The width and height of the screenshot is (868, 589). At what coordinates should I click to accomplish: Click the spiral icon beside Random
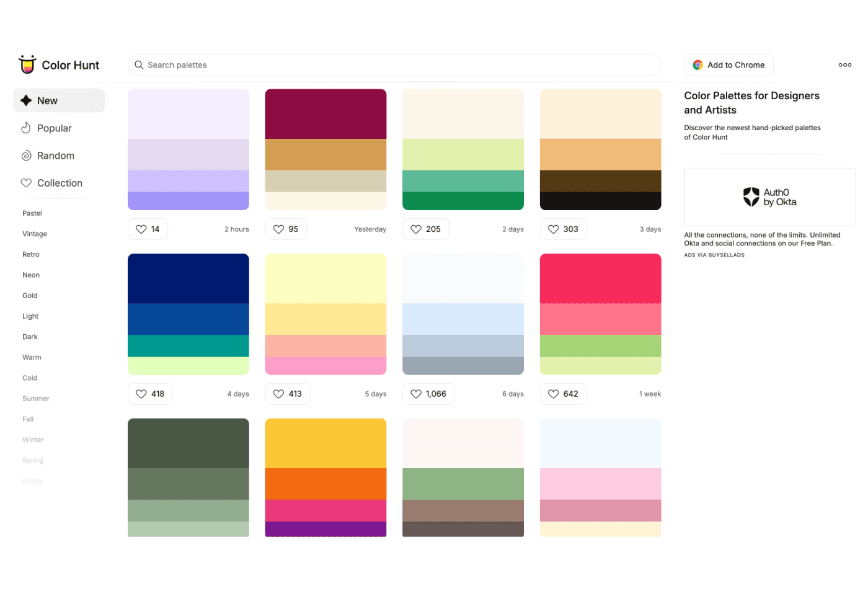click(x=26, y=156)
